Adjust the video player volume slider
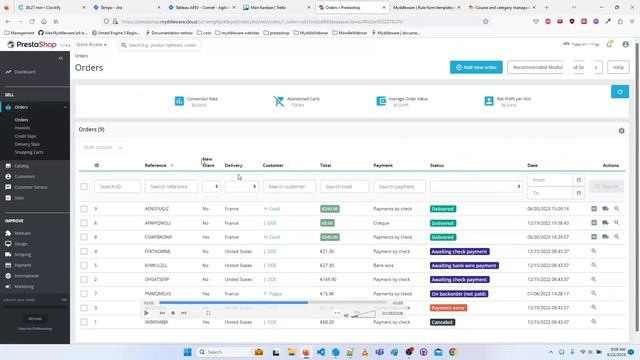The width and height of the screenshot is (640, 360). click(x=363, y=314)
